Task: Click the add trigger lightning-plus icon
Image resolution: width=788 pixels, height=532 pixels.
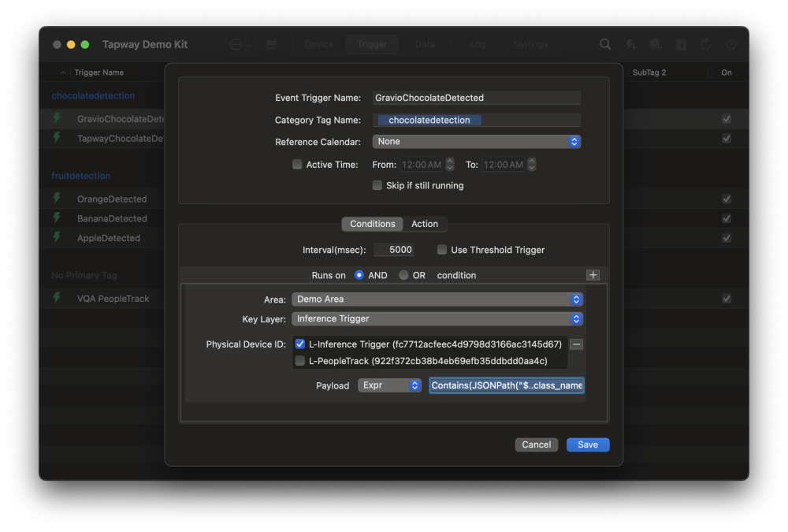Action: tap(630, 45)
